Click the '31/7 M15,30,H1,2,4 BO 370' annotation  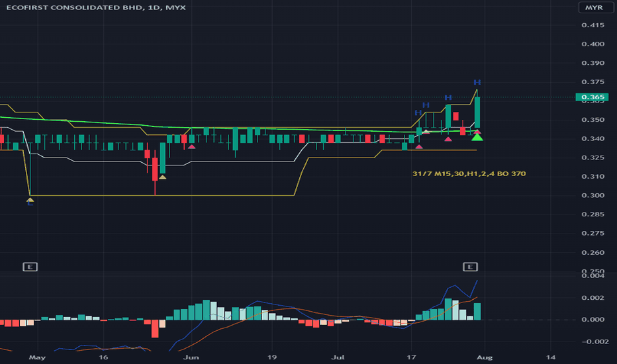pos(469,173)
